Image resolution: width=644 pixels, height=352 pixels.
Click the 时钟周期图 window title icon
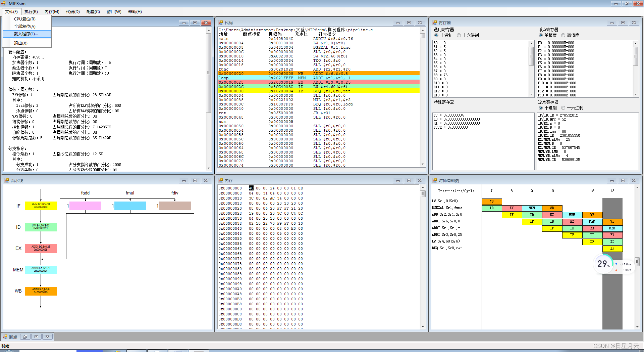tap(435, 181)
